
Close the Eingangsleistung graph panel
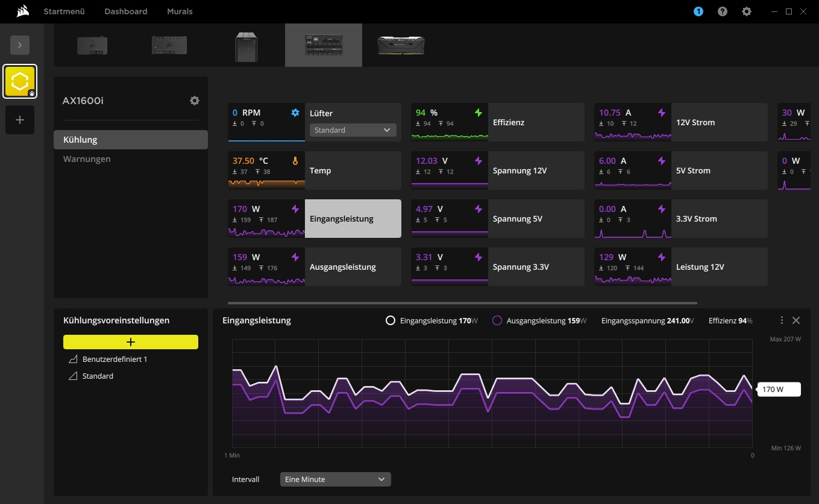796,320
